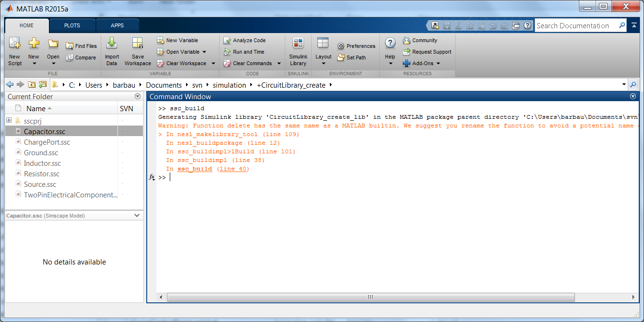Launch the Import Data tool
The image size is (644, 322).
tap(112, 51)
